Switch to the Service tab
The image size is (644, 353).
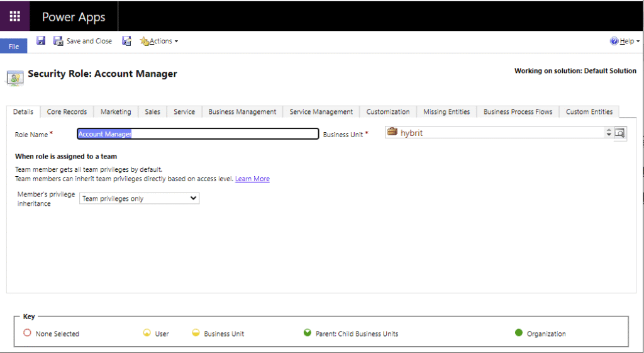(x=184, y=112)
